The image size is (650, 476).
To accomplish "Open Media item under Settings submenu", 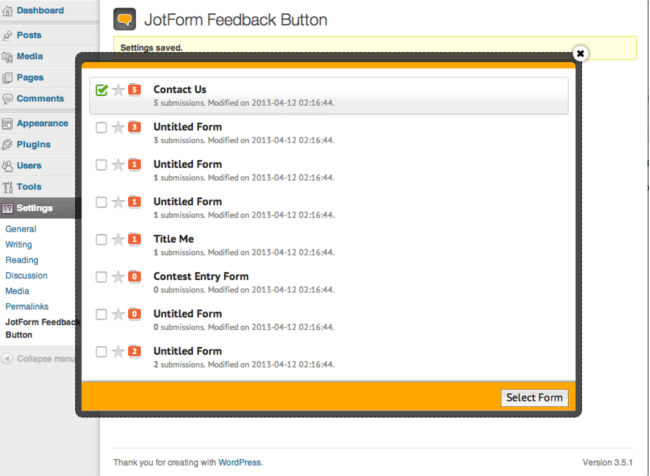I will 17,291.
